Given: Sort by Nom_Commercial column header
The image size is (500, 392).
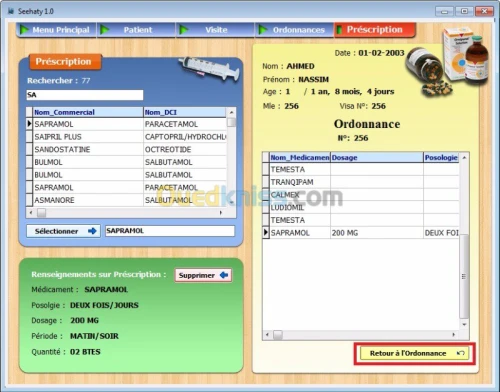Looking at the screenshot, I should 88,112.
